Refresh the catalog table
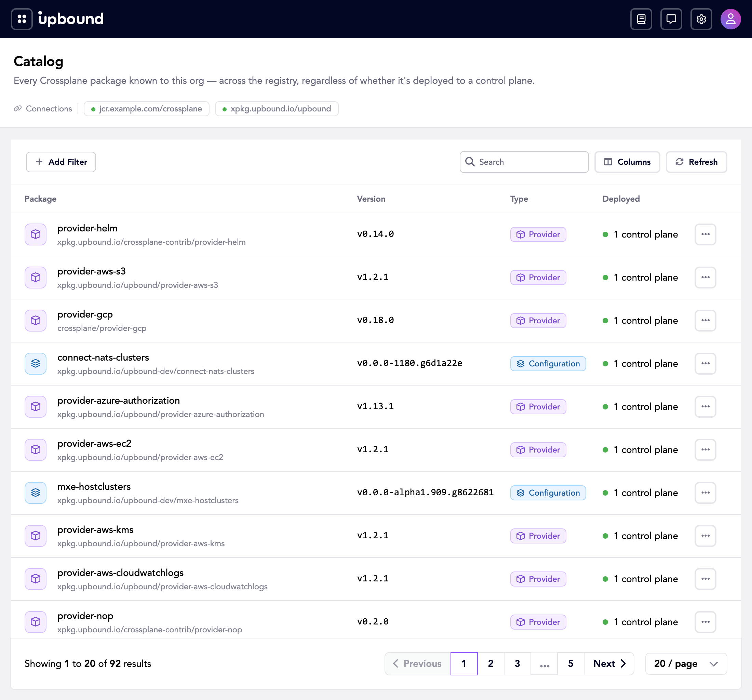Viewport: 752px width, 700px height. (696, 162)
